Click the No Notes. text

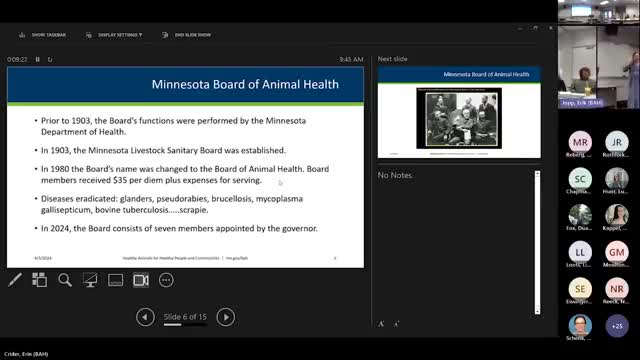395,175
